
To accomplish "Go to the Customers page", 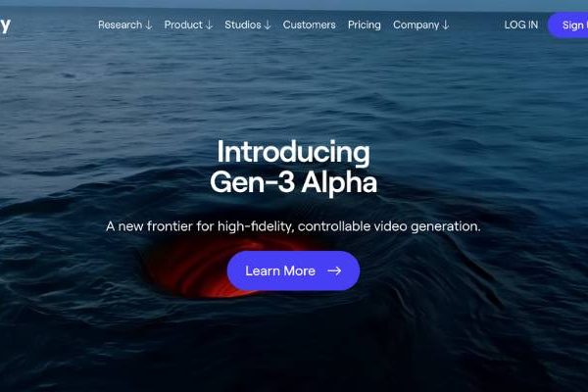I will click(x=309, y=24).
